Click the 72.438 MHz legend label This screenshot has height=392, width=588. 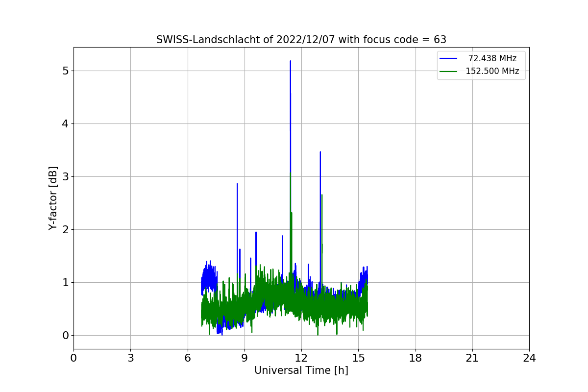[x=492, y=58]
